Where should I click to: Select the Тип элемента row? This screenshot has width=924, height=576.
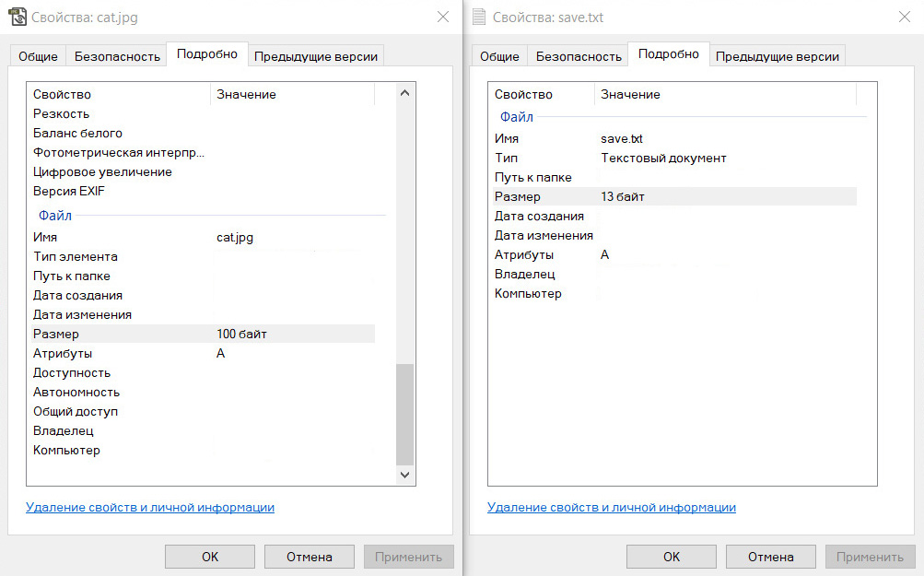tap(201, 256)
